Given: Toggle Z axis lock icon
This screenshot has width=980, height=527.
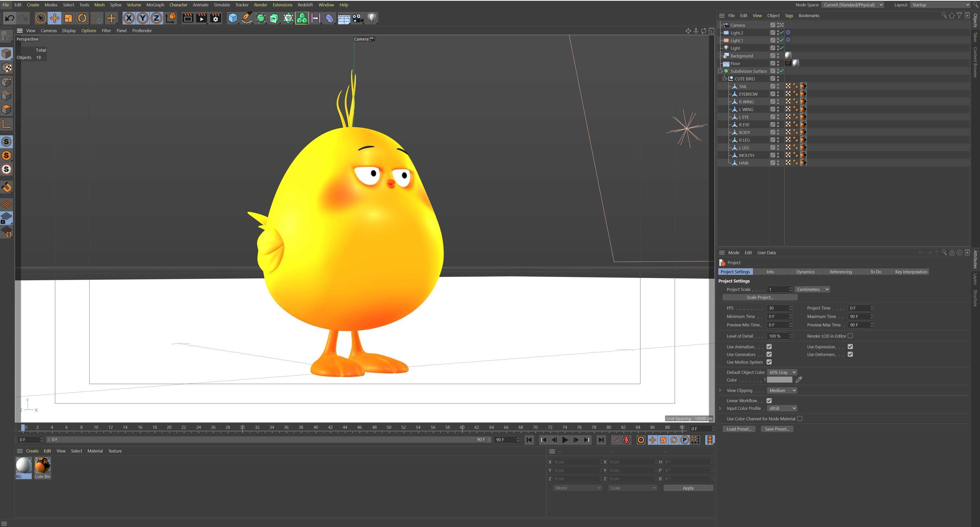Looking at the screenshot, I should coord(156,18).
